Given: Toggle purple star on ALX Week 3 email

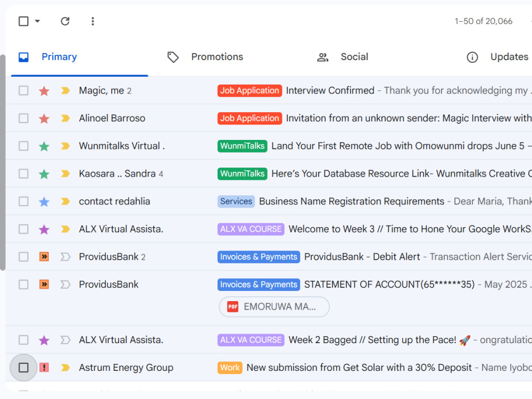Looking at the screenshot, I should [x=44, y=229].
